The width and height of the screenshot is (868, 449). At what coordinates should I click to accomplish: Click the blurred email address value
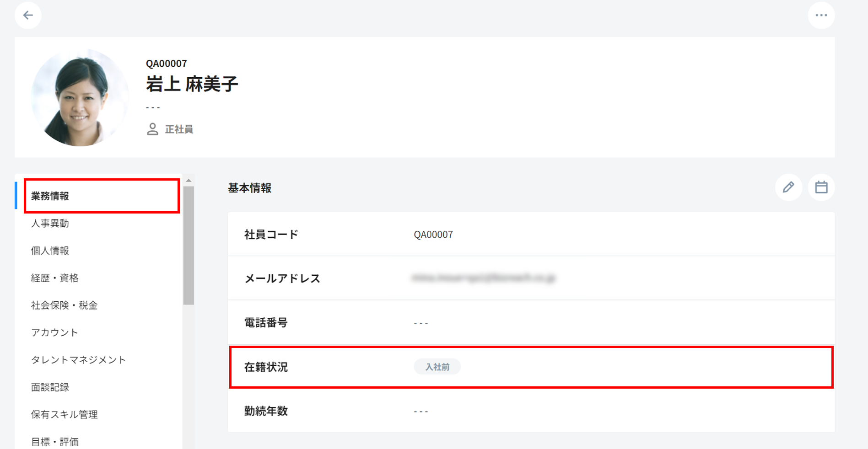[x=484, y=278]
